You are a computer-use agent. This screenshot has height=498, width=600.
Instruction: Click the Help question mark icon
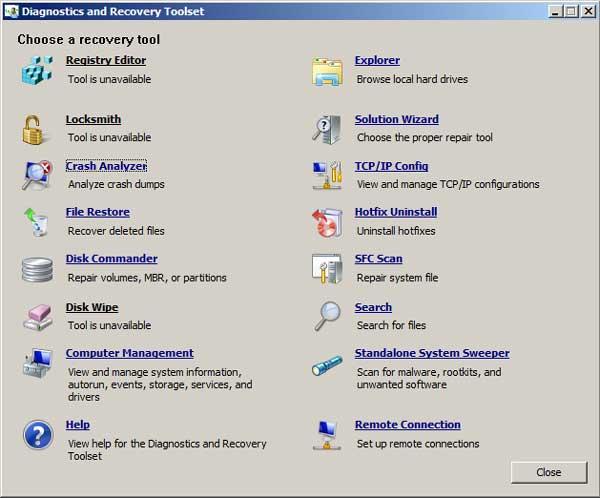38,434
